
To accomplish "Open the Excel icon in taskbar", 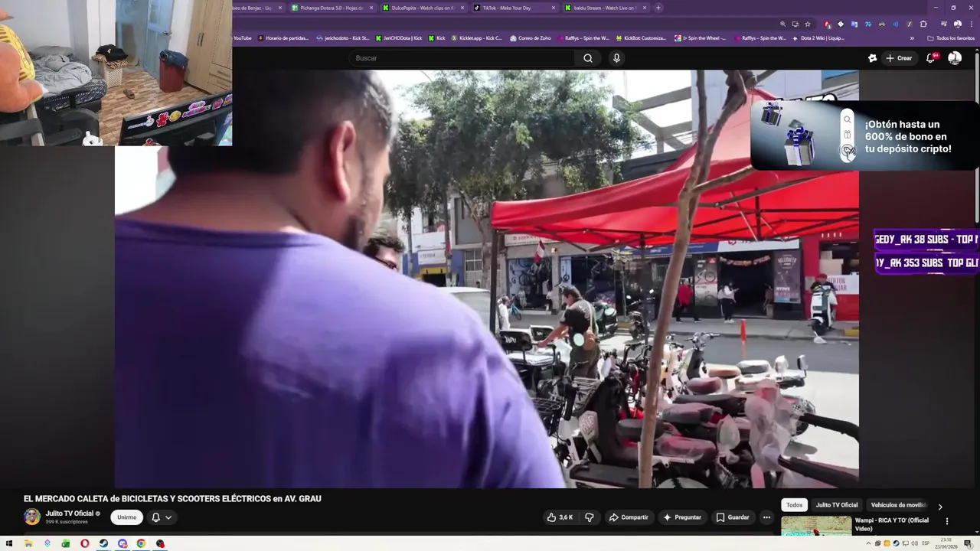I will [66, 543].
